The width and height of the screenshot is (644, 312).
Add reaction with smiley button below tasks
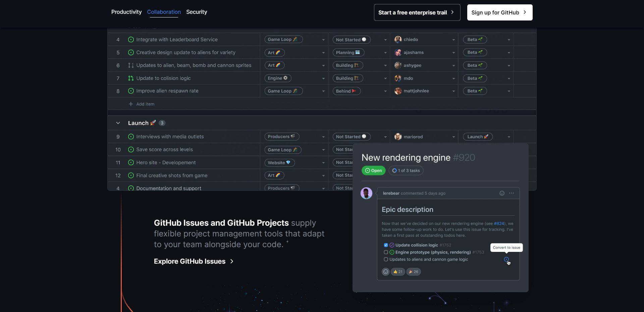click(386, 272)
